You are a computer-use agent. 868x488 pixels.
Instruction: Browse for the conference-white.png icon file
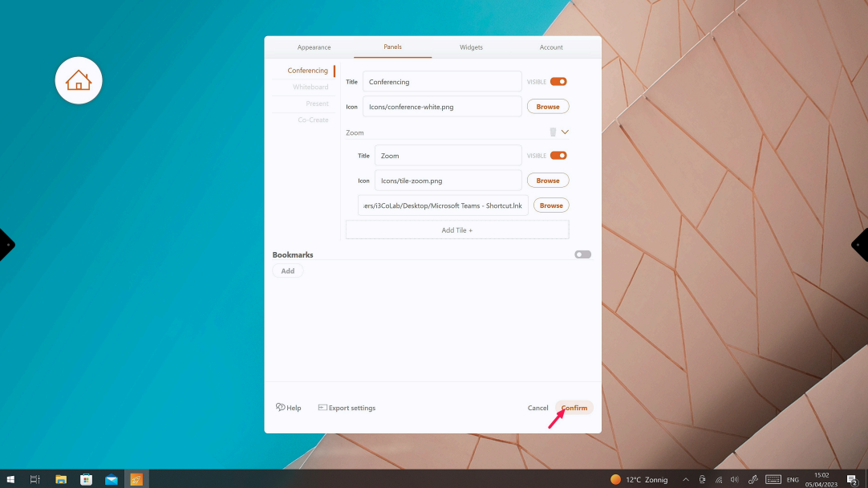548,106
